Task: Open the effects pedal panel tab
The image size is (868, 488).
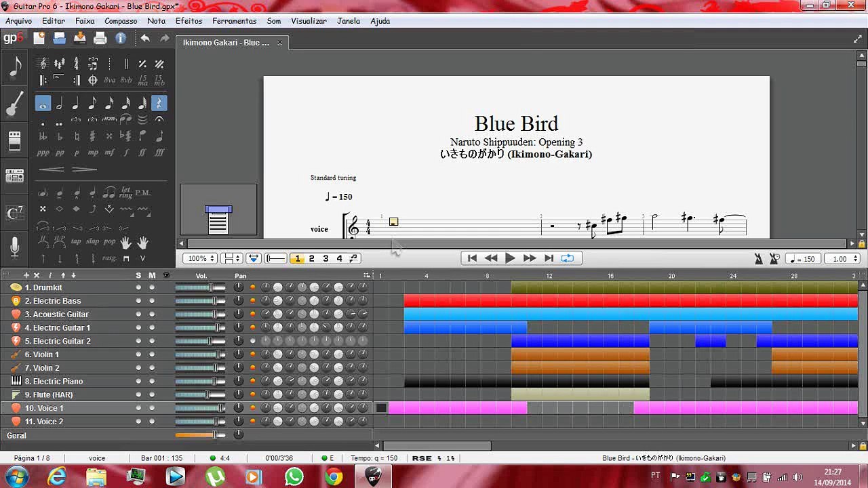Action: [x=14, y=140]
